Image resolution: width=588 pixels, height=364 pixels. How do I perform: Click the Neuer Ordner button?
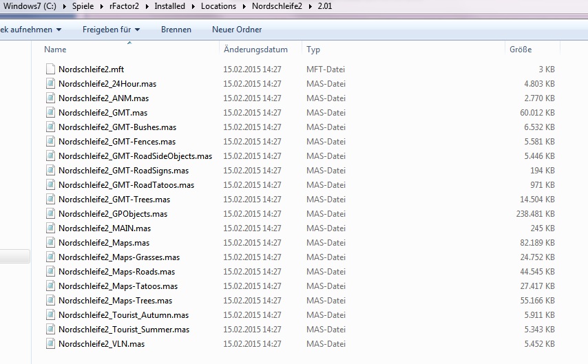click(x=237, y=30)
